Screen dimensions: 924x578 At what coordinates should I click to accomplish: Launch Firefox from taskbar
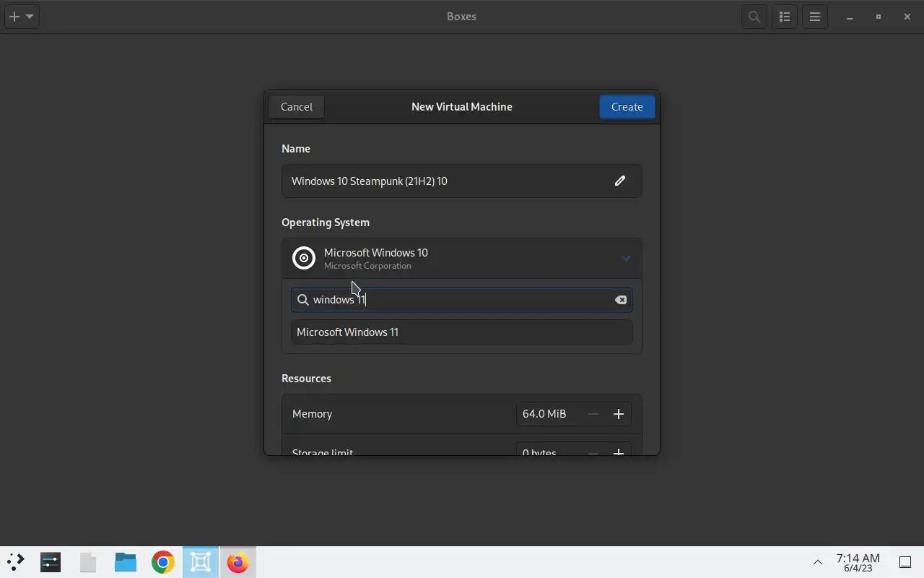(238, 562)
